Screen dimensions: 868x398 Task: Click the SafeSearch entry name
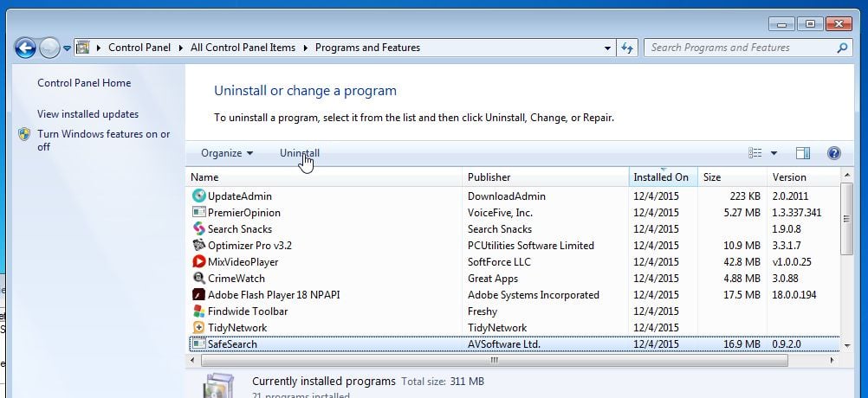(232, 344)
